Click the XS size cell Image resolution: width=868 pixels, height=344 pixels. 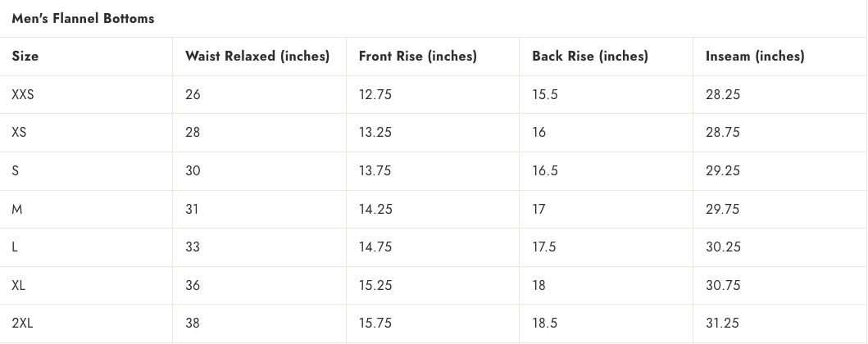[x=20, y=132]
